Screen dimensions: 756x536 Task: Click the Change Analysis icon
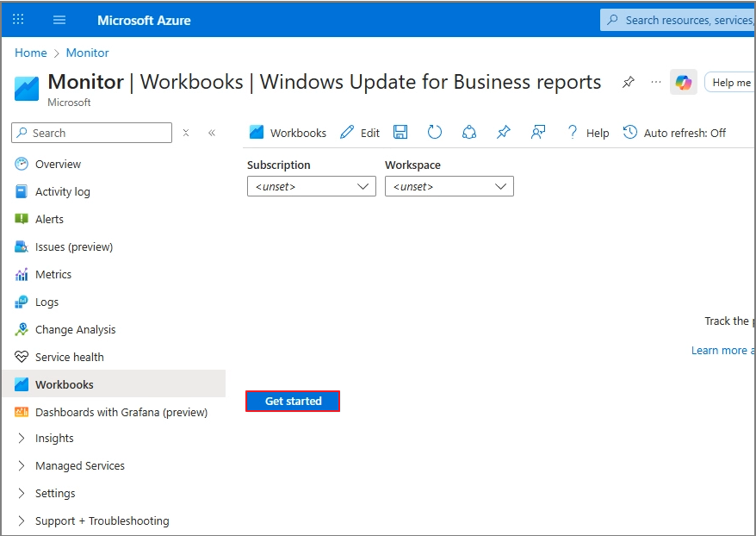tap(22, 329)
